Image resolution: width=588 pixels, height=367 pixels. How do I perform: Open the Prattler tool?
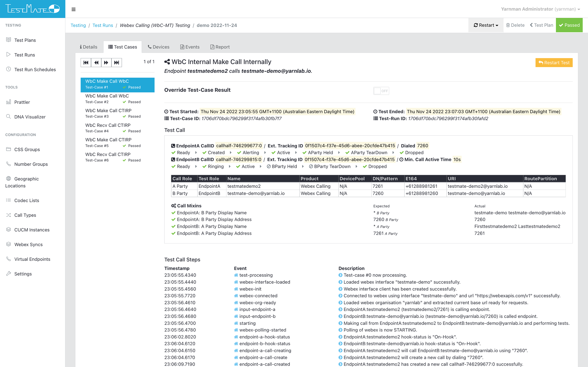coord(22,102)
